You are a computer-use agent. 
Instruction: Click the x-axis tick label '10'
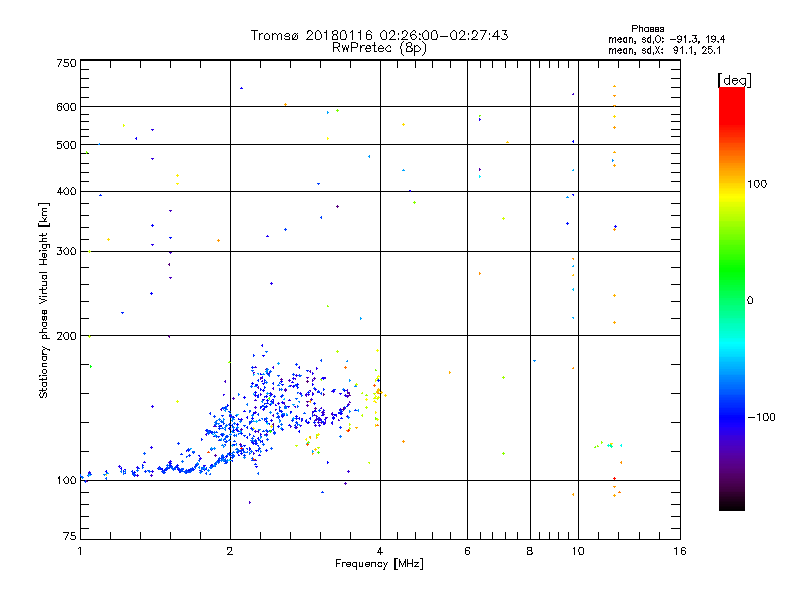pyautogui.click(x=578, y=551)
